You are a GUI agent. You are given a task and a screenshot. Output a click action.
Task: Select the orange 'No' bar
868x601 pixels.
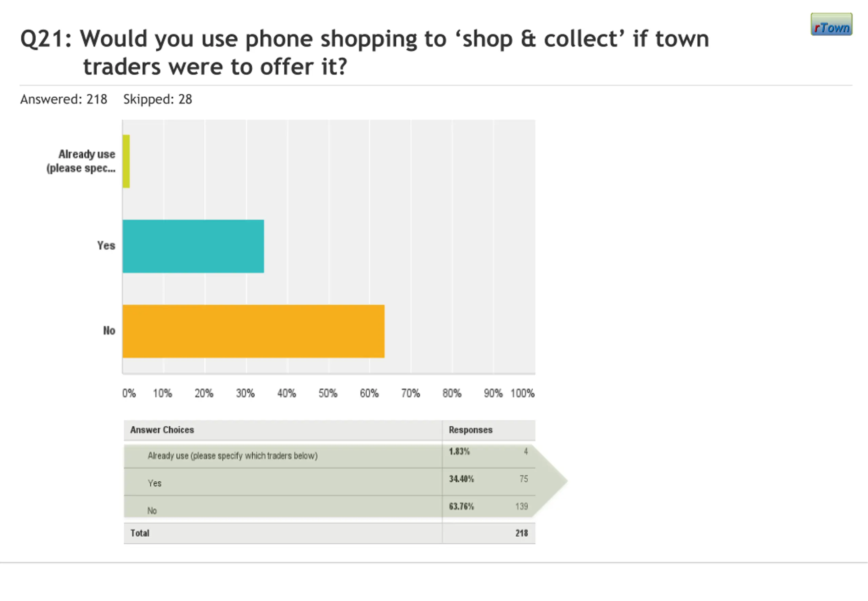(253, 331)
